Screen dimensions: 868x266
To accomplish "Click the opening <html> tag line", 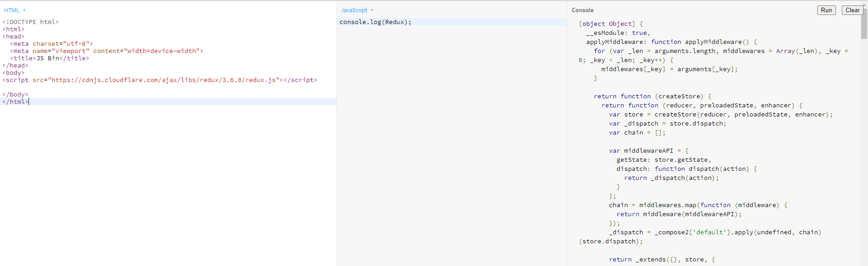I will pos(14,29).
